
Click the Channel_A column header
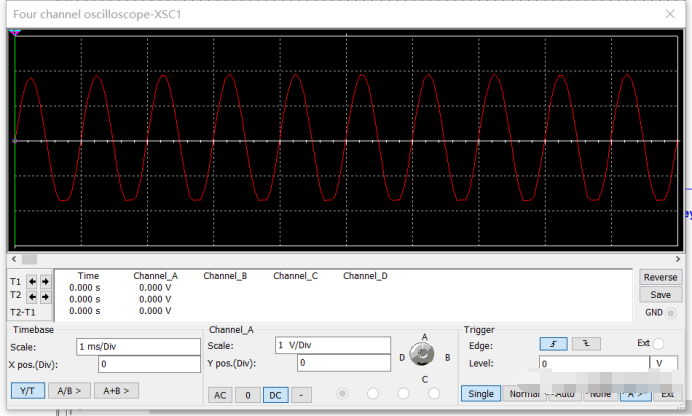click(x=155, y=276)
